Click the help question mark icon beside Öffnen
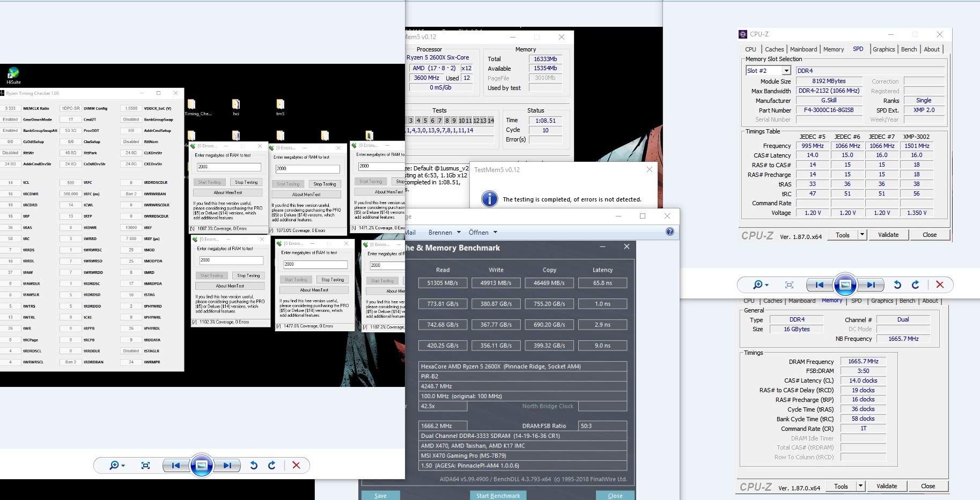 [x=669, y=232]
